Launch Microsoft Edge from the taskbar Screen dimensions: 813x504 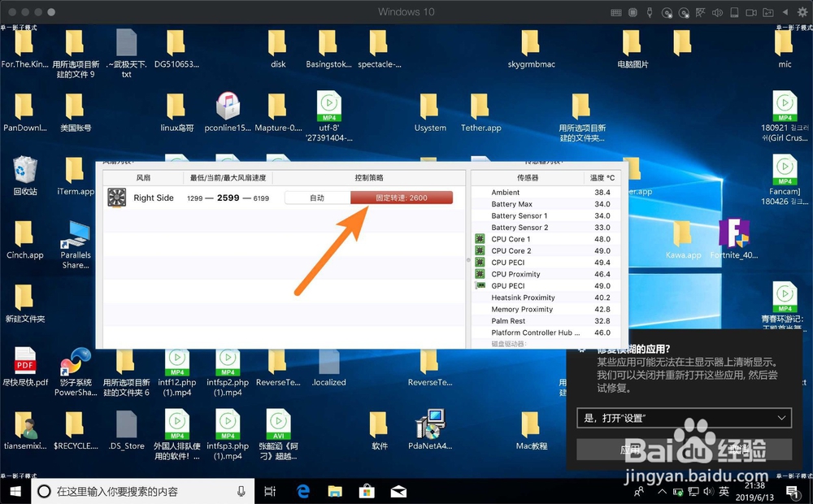302,491
